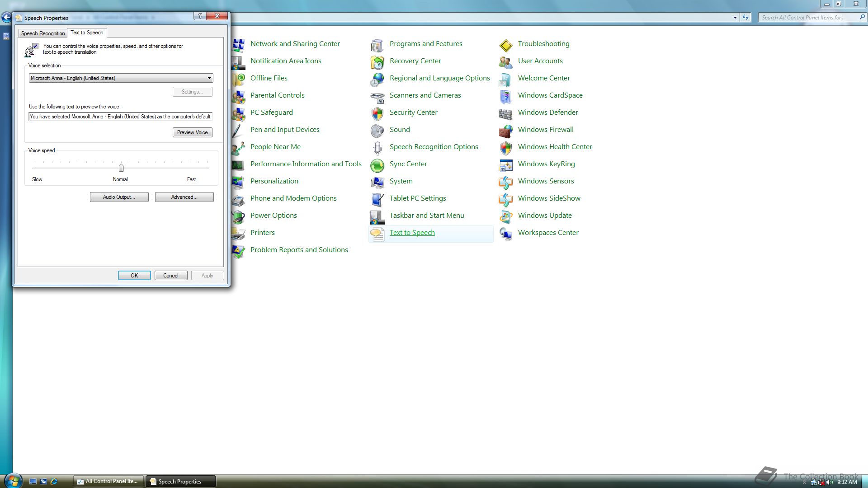This screenshot has width=868, height=488.
Task: Open the Offline Files link
Action: click(269, 78)
